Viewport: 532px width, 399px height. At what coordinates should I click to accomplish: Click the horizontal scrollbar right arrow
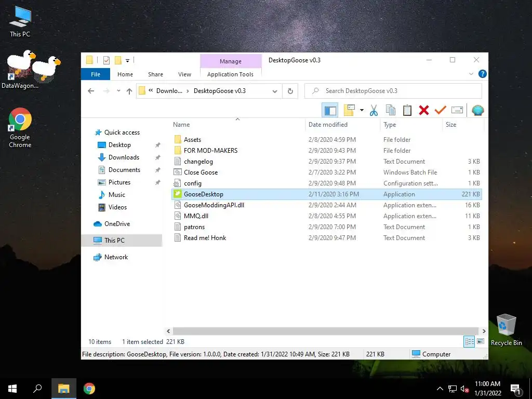click(484, 331)
